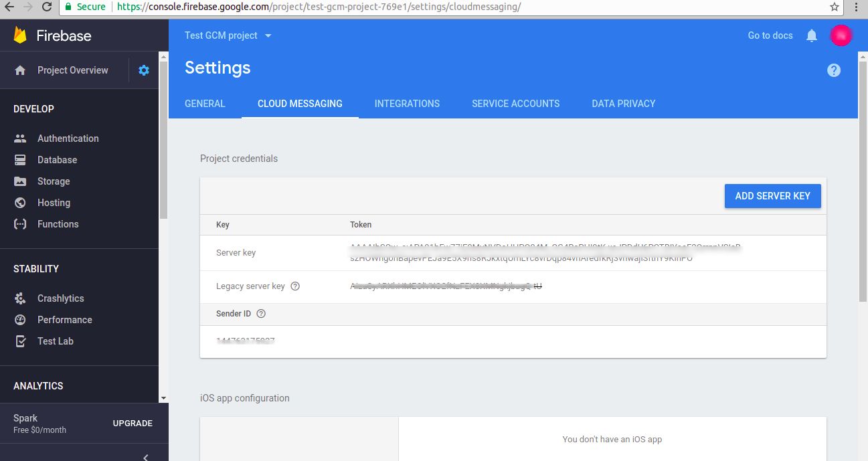Click the blurred Server key token
868x461 pixels.
[546, 253]
